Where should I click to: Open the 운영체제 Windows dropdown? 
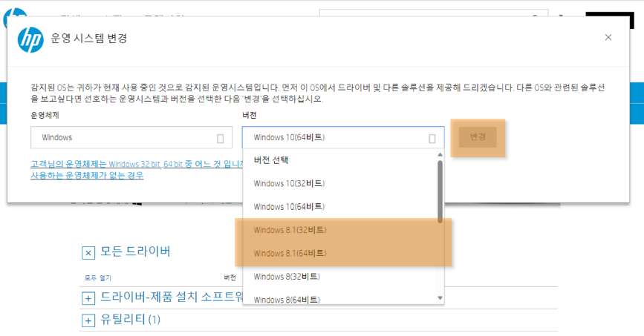click(x=131, y=137)
